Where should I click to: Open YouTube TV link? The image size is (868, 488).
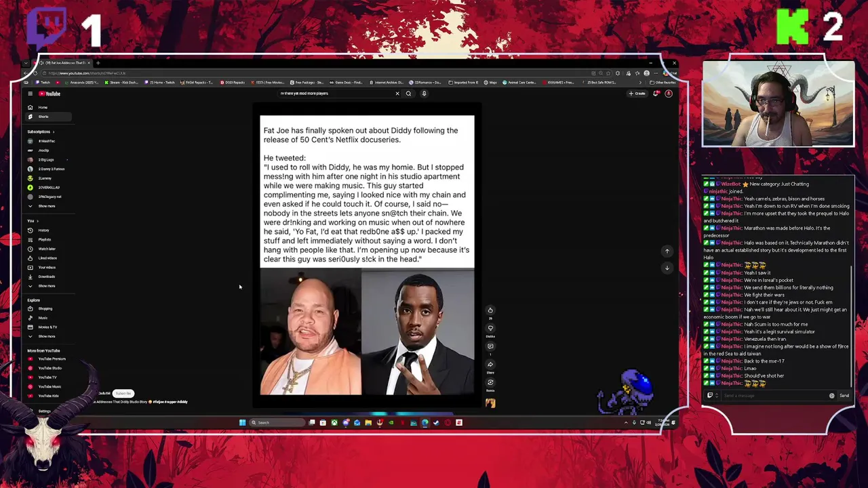[49, 377]
